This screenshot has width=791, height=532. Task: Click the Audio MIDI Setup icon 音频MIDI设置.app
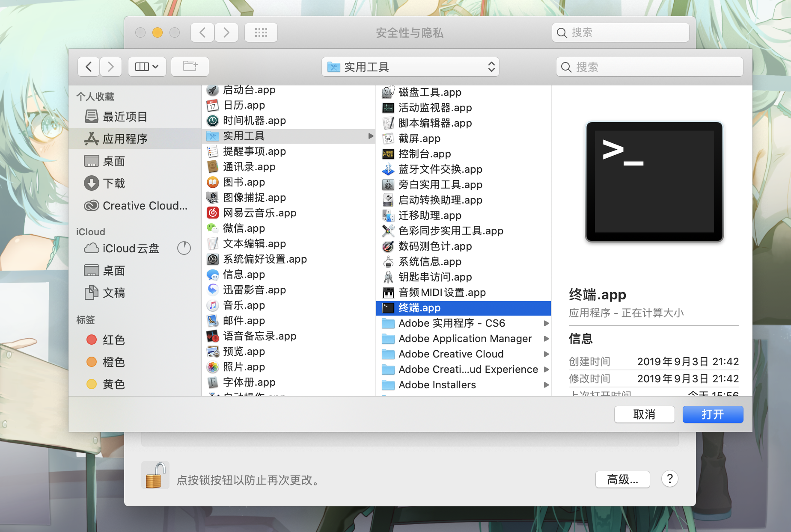[x=388, y=293]
